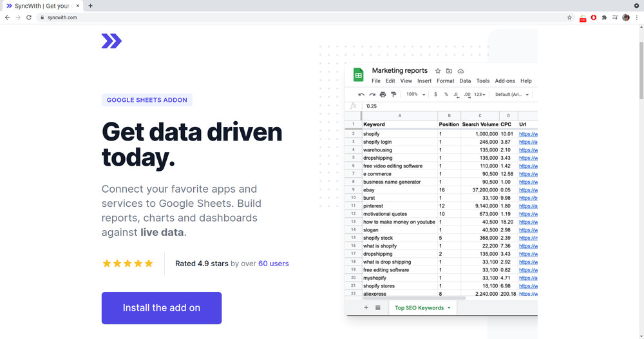
Task: Open the 123 number format dropdown
Action: (480, 95)
